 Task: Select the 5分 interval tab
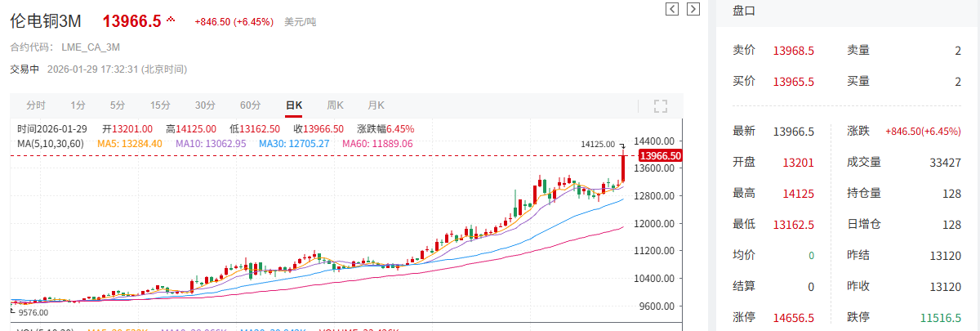tap(118, 105)
